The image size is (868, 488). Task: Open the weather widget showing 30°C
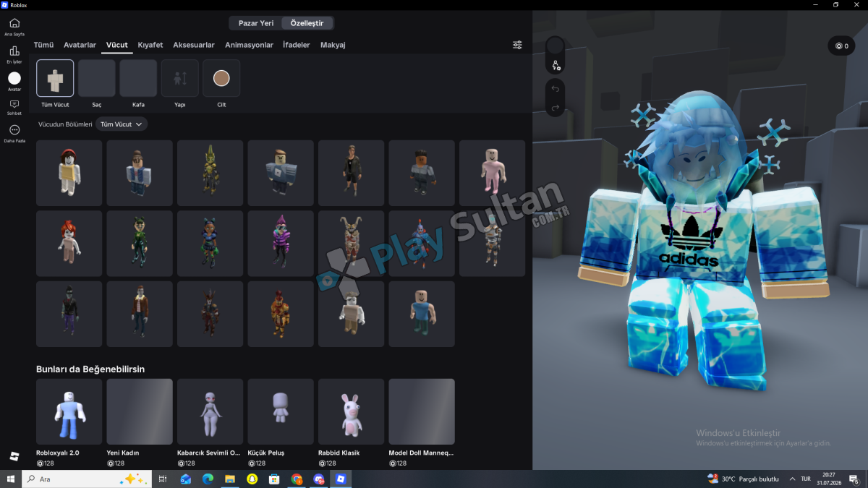click(743, 479)
